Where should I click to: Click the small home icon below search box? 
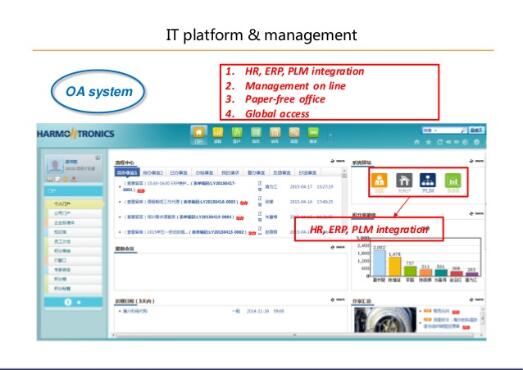(x=417, y=142)
